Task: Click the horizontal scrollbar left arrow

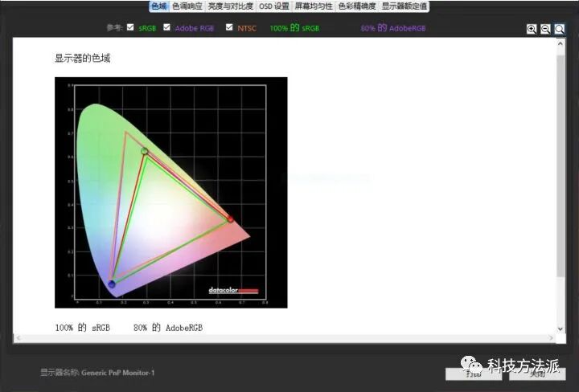Action: pos(18,338)
